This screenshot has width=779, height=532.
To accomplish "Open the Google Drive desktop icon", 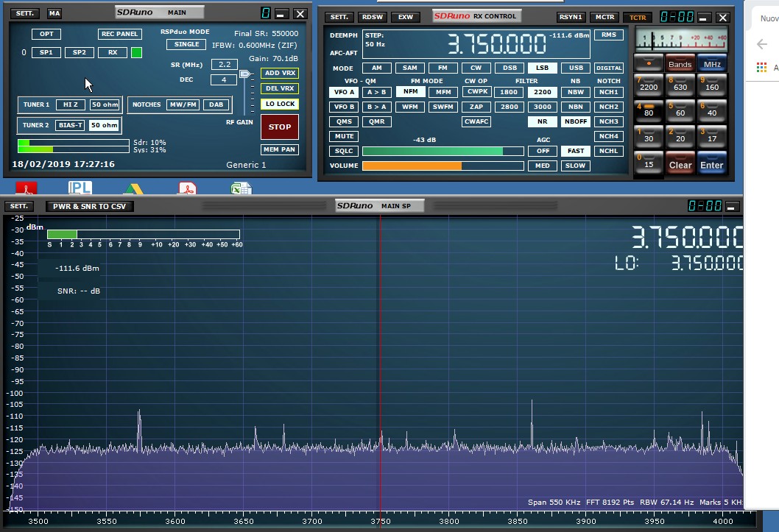I will tap(134, 188).
